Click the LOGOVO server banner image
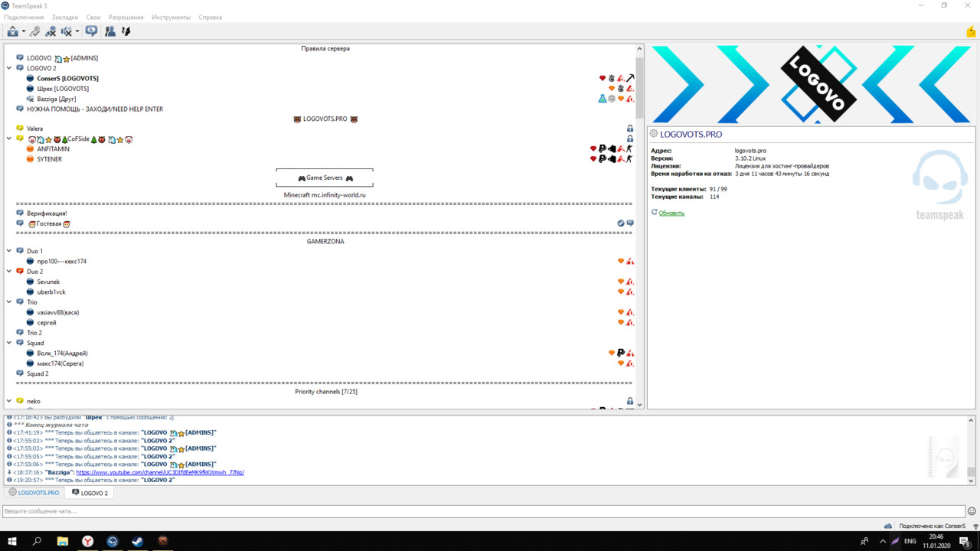980x551 pixels. click(812, 84)
